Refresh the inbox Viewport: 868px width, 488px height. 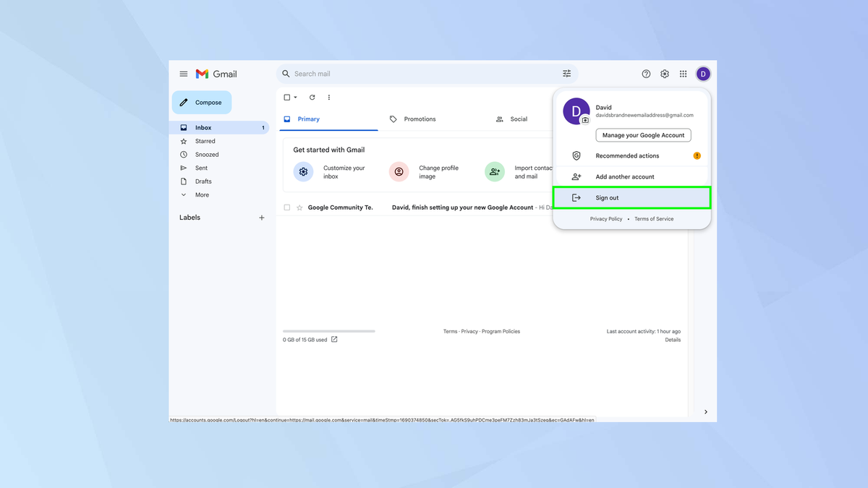pos(312,97)
